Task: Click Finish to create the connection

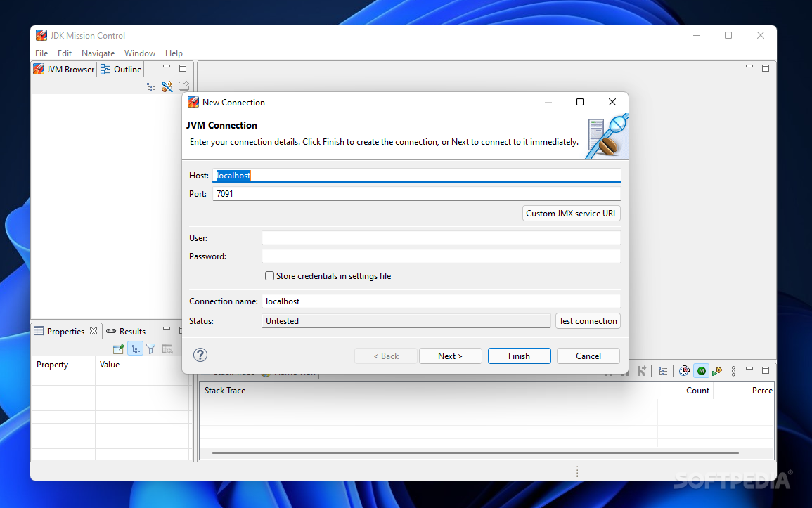Action: 519,356
